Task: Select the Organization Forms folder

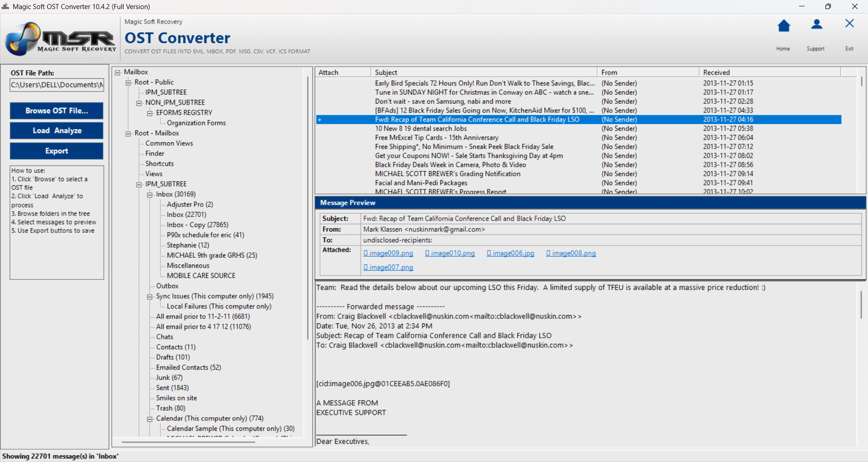Action: 196,123
